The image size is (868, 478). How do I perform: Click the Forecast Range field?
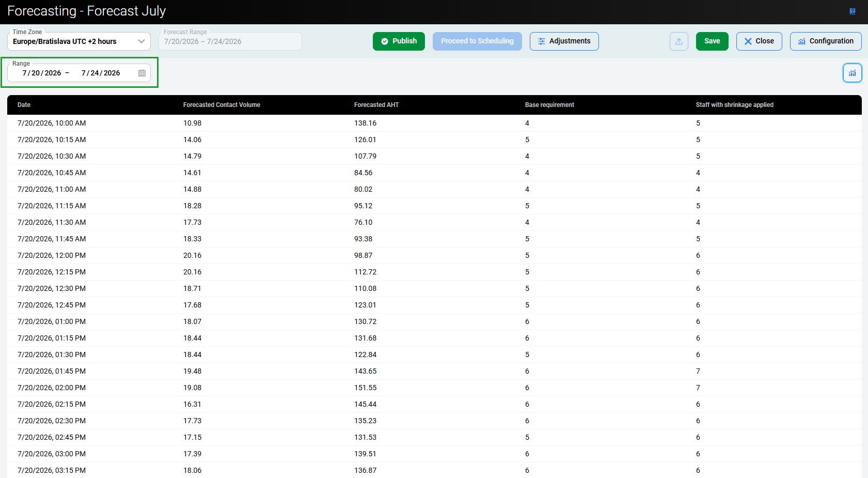[x=230, y=41]
